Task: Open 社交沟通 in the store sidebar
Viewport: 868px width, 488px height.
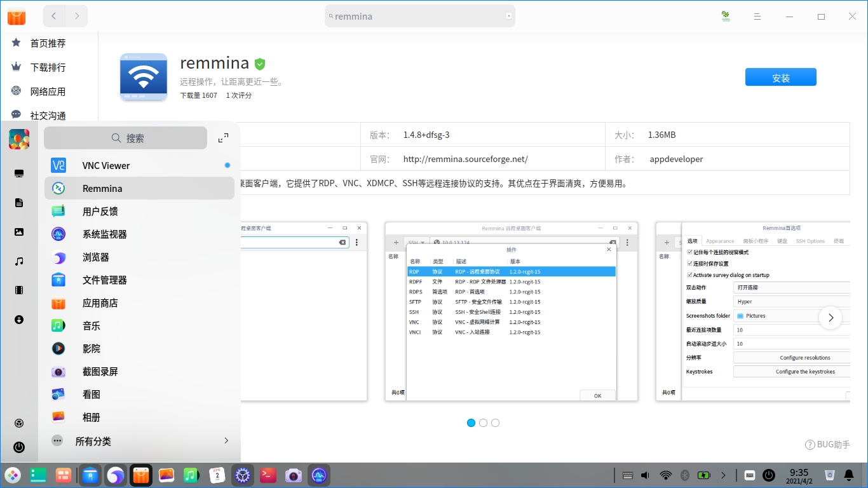Action: click(x=49, y=116)
